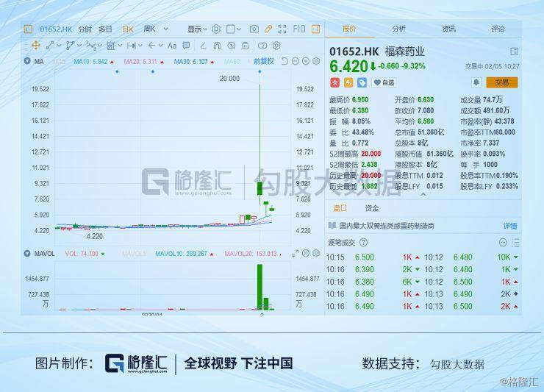The width and height of the screenshot is (544, 392).
Task: Select the Aa text tool
Action: (x=172, y=45)
